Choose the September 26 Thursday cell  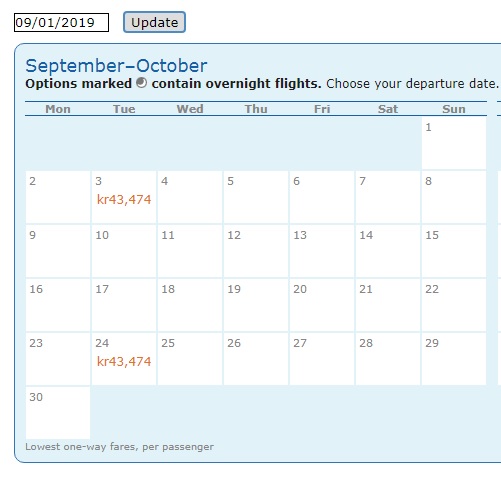coord(256,359)
